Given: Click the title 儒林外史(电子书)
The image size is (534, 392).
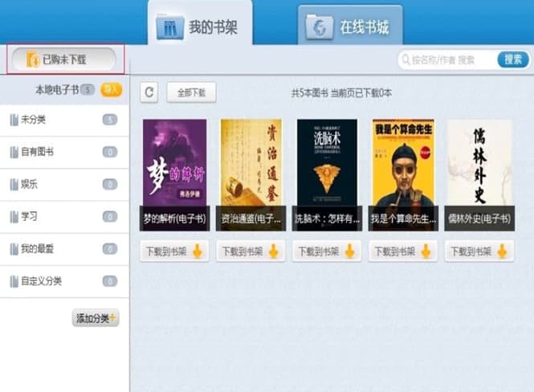Looking at the screenshot, I should tap(479, 218).
